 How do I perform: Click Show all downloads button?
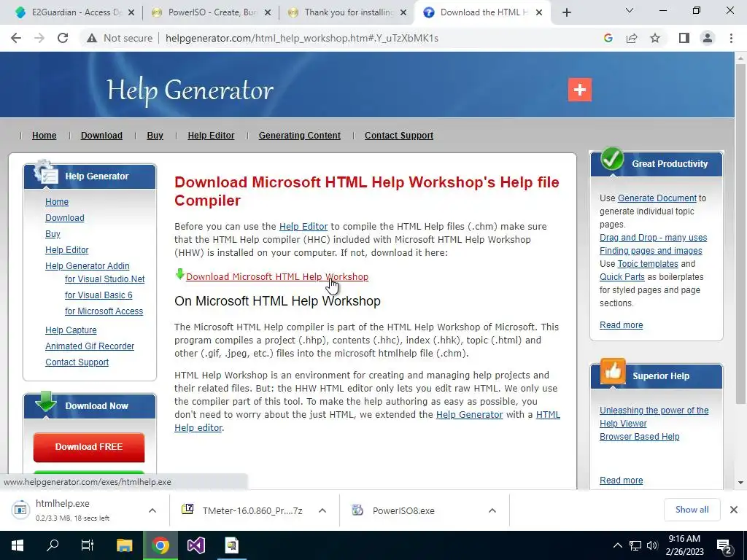[692, 510]
